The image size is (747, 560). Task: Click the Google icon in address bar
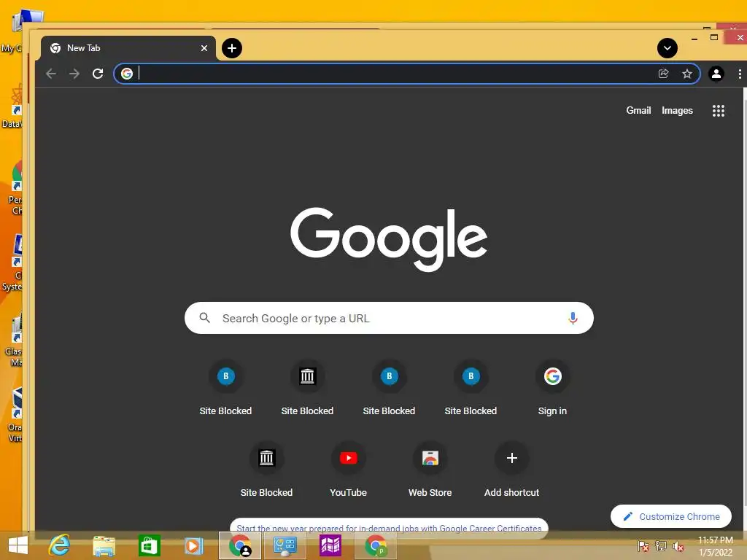point(127,74)
